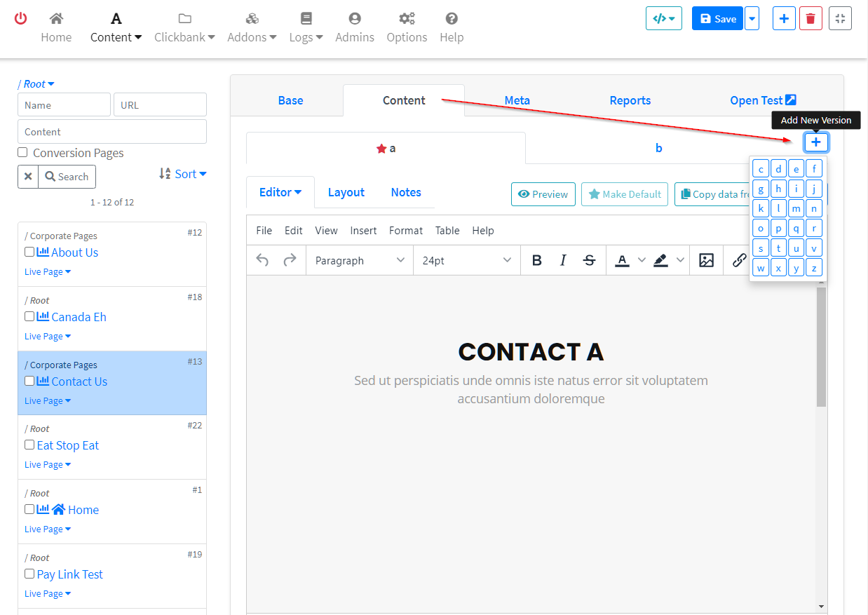Image resolution: width=868 pixels, height=615 pixels.
Task: Click the collapse fullscreen icon at top right
Action: (x=840, y=19)
